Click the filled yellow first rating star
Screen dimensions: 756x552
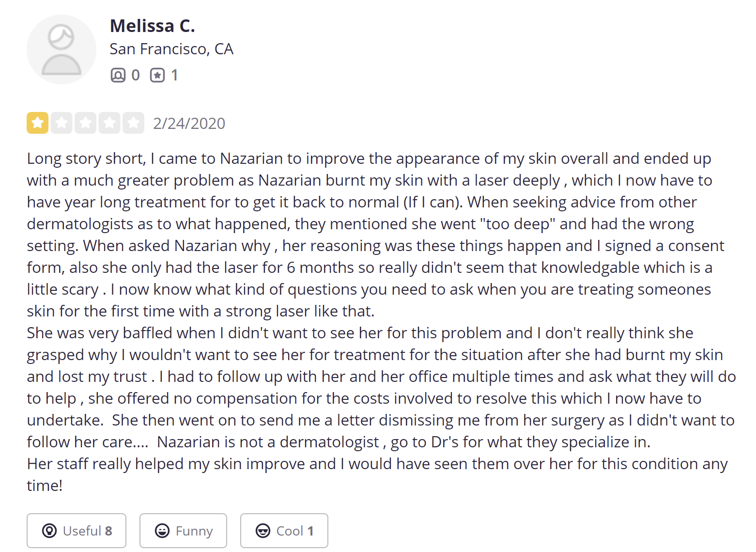pos(37,123)
